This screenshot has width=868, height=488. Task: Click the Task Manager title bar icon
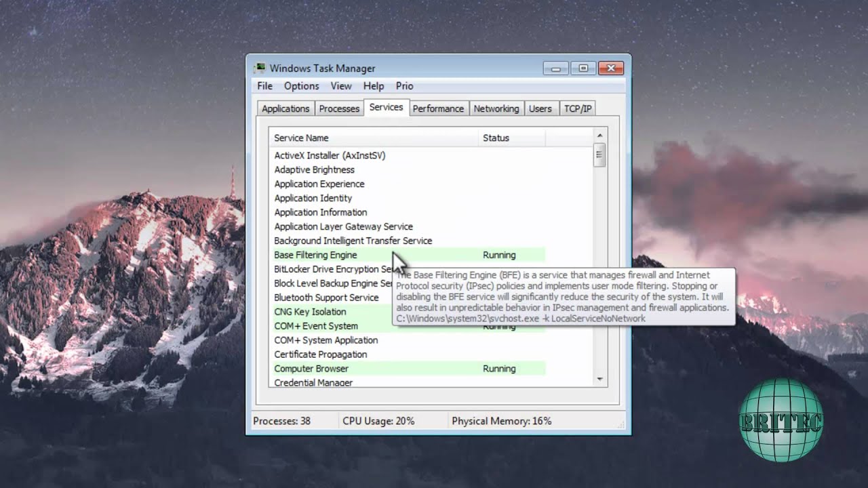(x=260, y=68)
